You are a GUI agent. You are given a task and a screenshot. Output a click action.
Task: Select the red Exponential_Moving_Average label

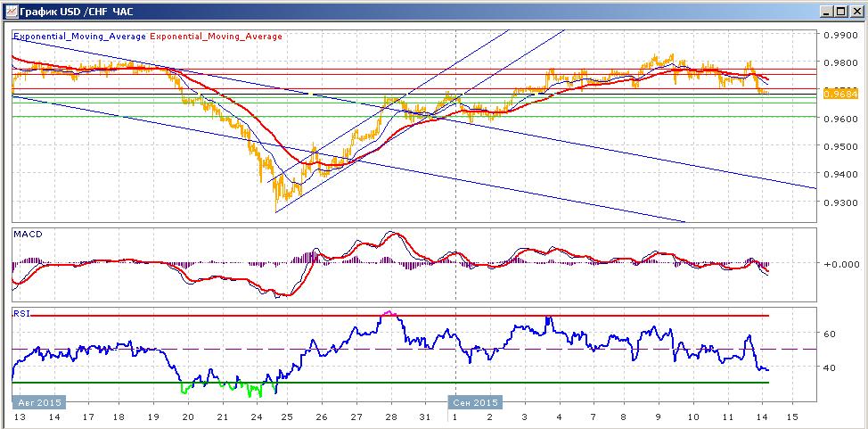click(x=216, y=36)
